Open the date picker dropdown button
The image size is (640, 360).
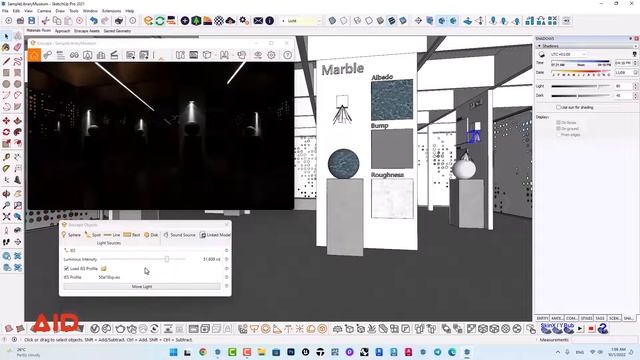(x=635, y=72)
